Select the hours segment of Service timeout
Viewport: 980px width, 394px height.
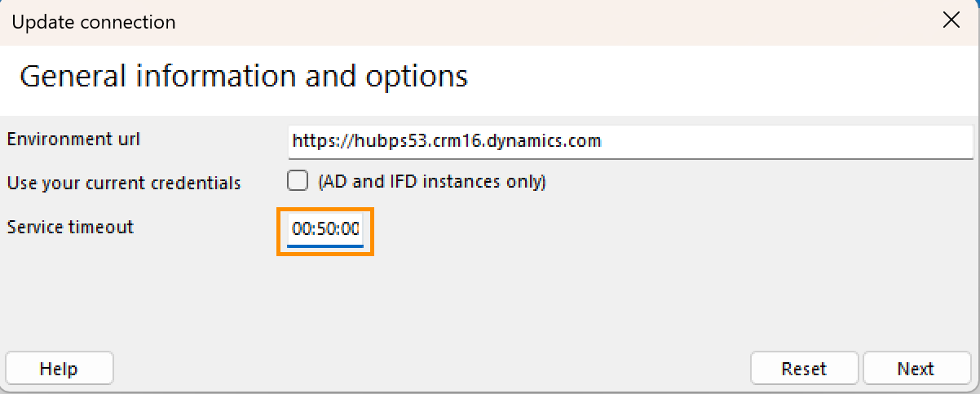tap(300, 230)
